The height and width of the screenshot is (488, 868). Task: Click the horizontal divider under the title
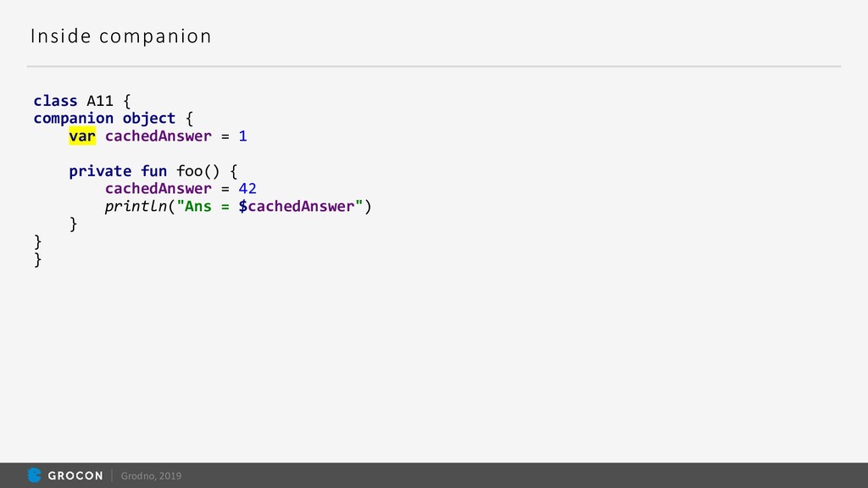pyautogui.click(x=434, y=66)
